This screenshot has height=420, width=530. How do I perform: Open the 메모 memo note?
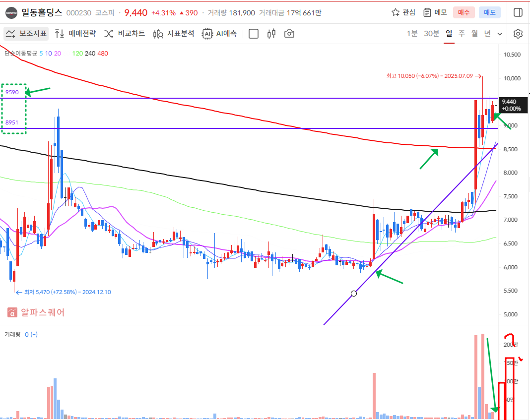pyautogui.click(x=435, y=12)
